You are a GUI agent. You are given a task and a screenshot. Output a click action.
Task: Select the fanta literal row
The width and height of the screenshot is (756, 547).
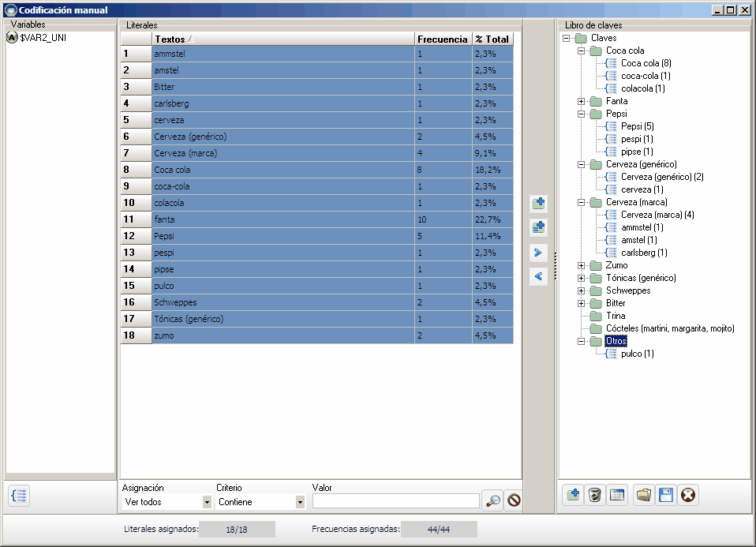click(316, 219)
